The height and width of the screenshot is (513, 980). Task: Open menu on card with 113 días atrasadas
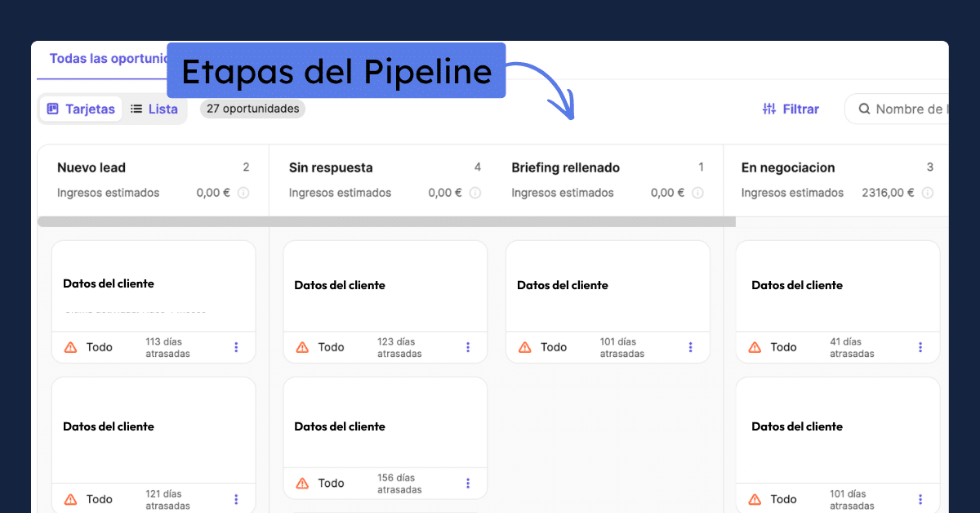[236, 347]
